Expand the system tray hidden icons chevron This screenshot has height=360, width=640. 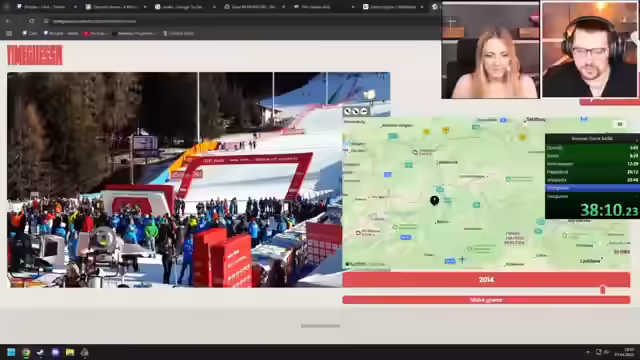coord(588,352)
